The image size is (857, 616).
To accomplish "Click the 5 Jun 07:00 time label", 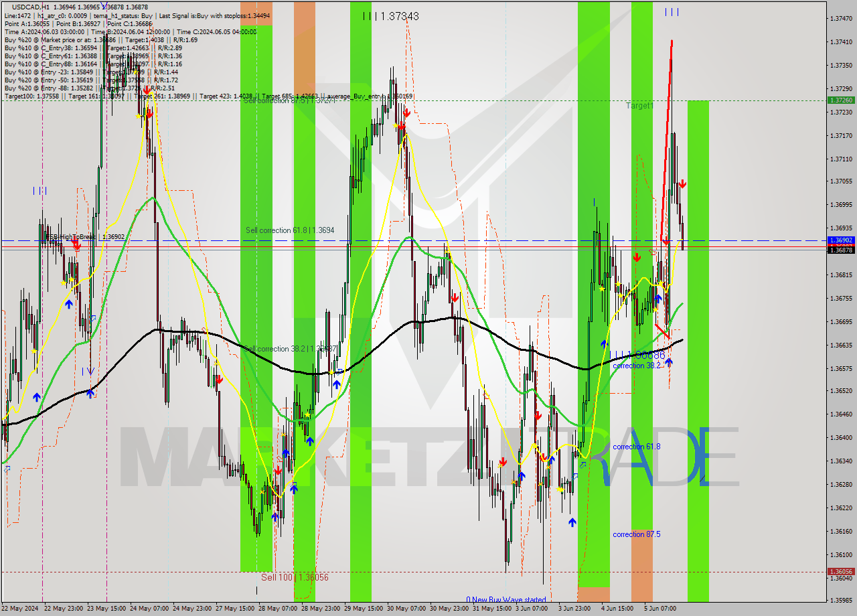I will (661, 609).
